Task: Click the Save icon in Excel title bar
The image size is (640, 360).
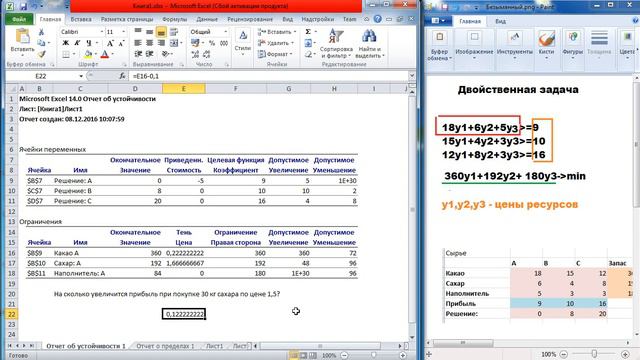Action: (x=23, y=7)
